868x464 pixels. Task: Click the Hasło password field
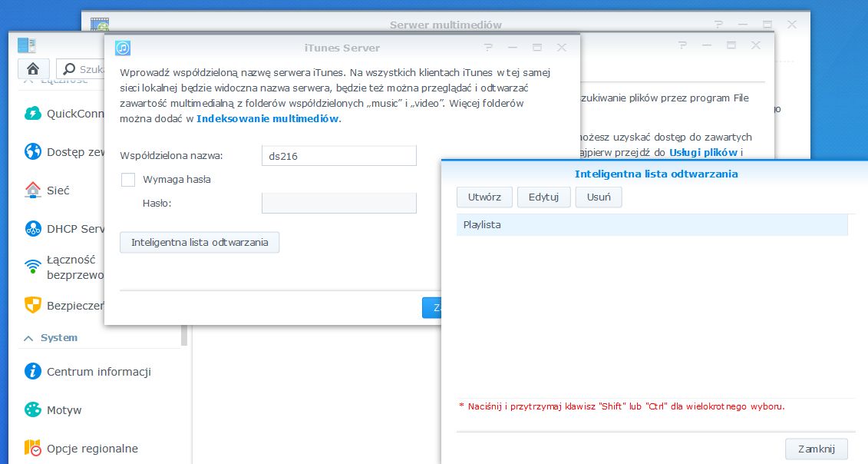pos(338,203)
